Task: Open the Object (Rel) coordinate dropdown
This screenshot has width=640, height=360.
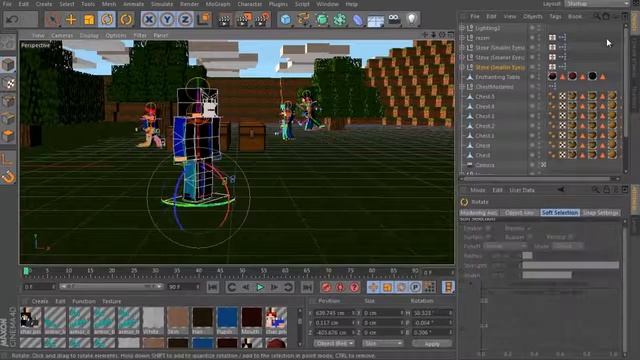Action: pos(334,343)
